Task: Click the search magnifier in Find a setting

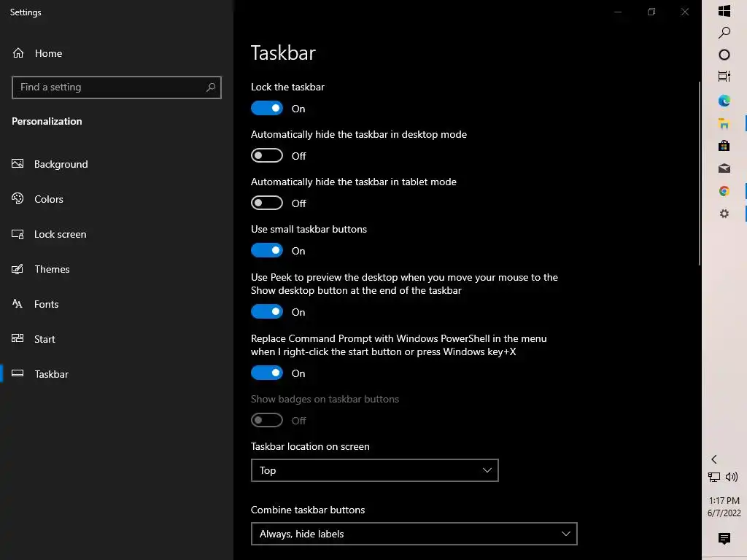Action: [x=211, y=87]
